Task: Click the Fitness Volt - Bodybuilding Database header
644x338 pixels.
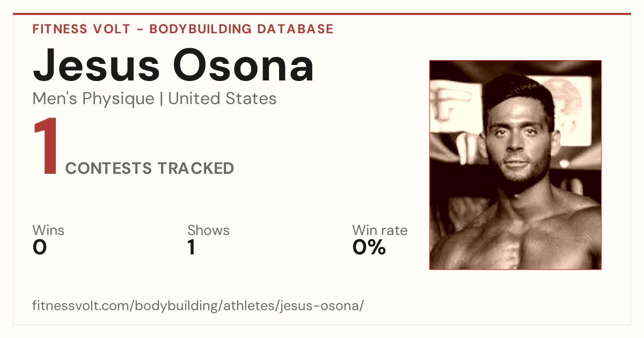Action: click(x=183, y=29)
